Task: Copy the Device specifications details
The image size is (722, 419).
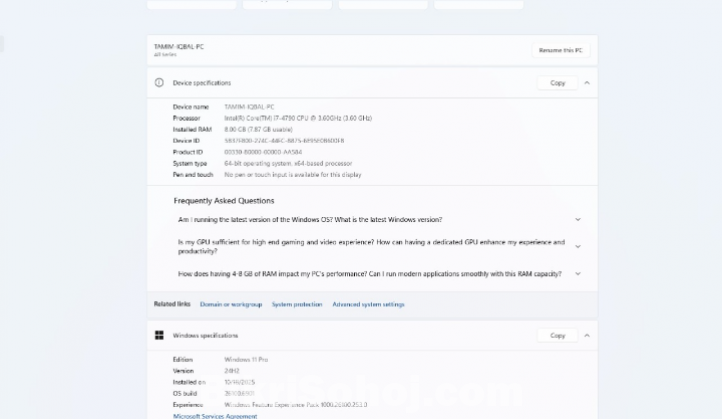Action: point(557,83)
